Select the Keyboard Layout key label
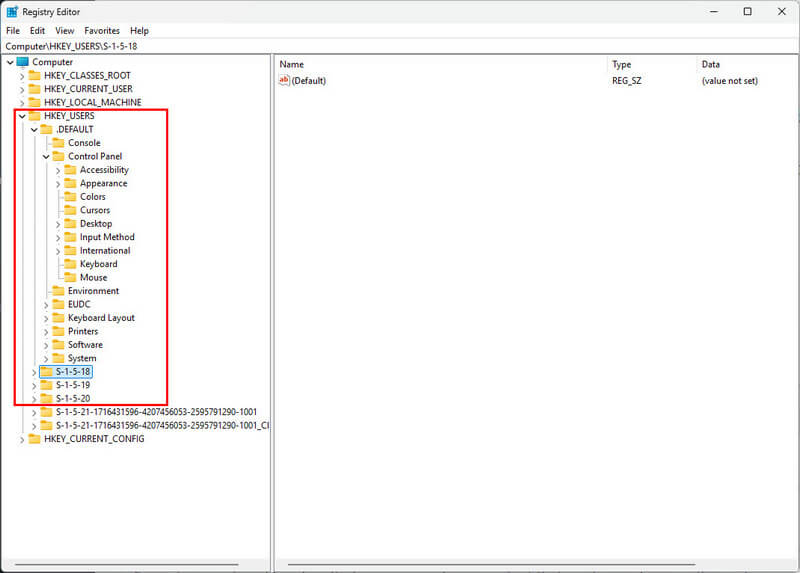This screenshot has height=573, width=800. tap(101, 318)
